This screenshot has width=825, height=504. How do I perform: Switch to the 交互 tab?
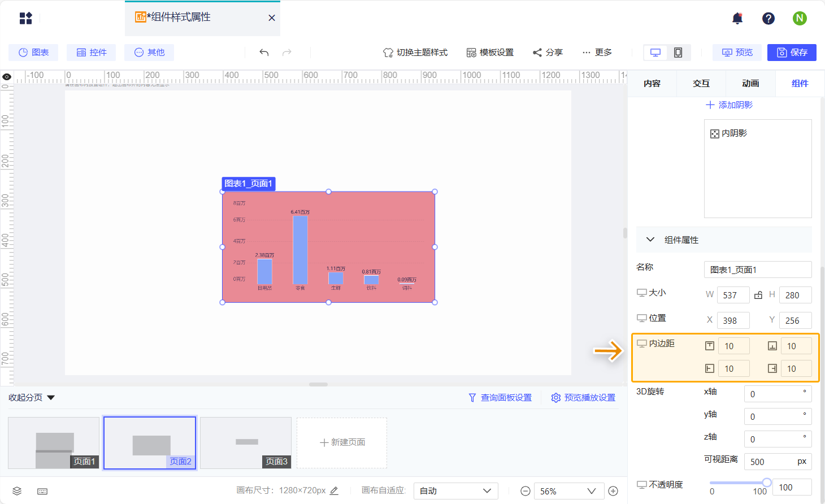pyautogui.click(x=701, y=84)
